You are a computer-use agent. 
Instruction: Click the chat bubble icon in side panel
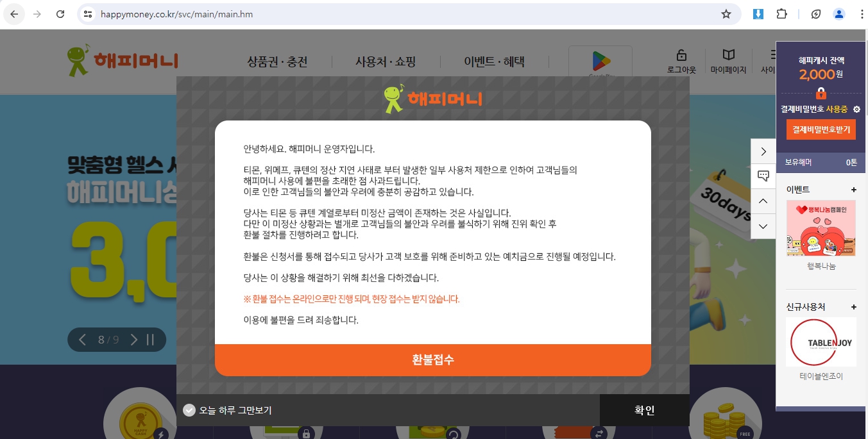(763, 176)
